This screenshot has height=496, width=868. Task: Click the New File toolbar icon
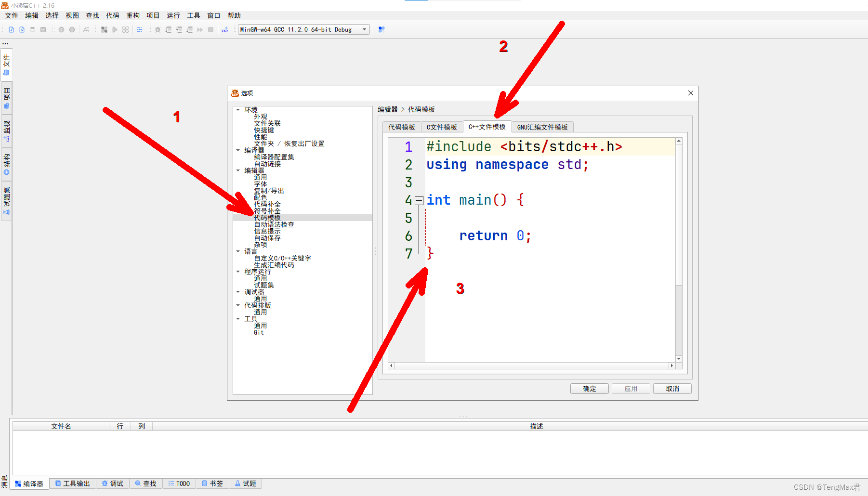tap(12, 30)
